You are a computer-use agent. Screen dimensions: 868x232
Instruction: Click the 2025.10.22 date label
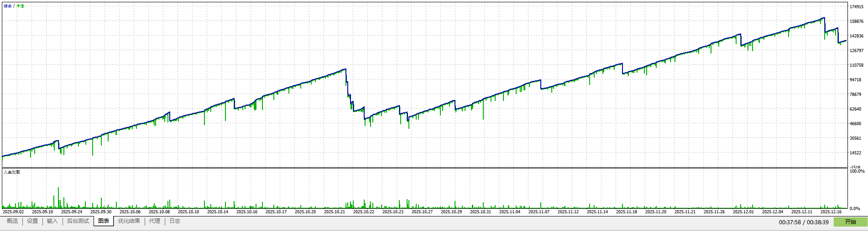364,212
